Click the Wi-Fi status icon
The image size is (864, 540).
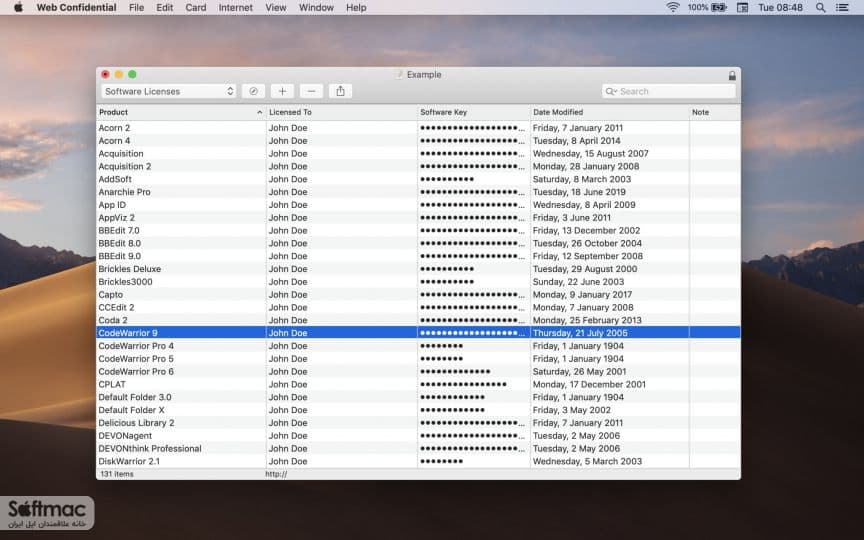pyautogui.click(x=673, y=8)
